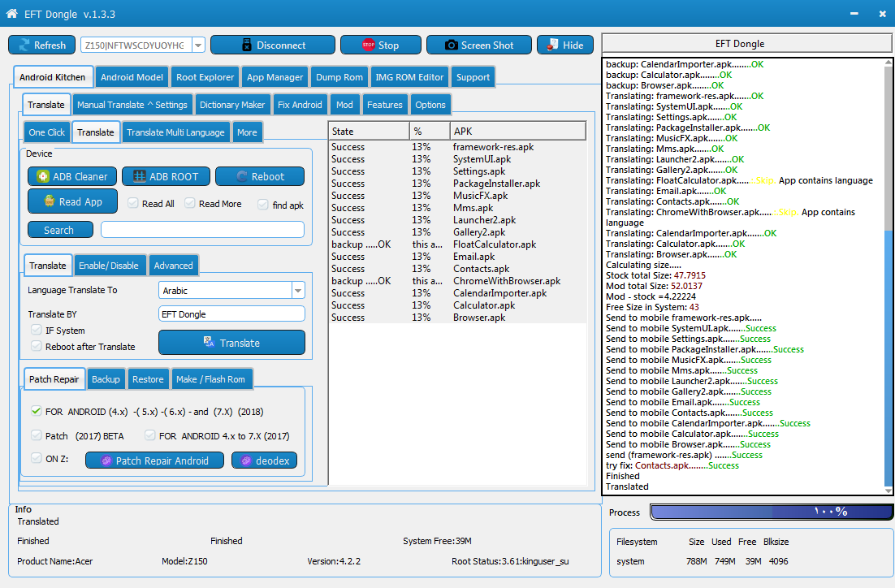Click the log panel vertical scrollbar
The width and height of the screenshot is (895, 588).
[889, 276]
